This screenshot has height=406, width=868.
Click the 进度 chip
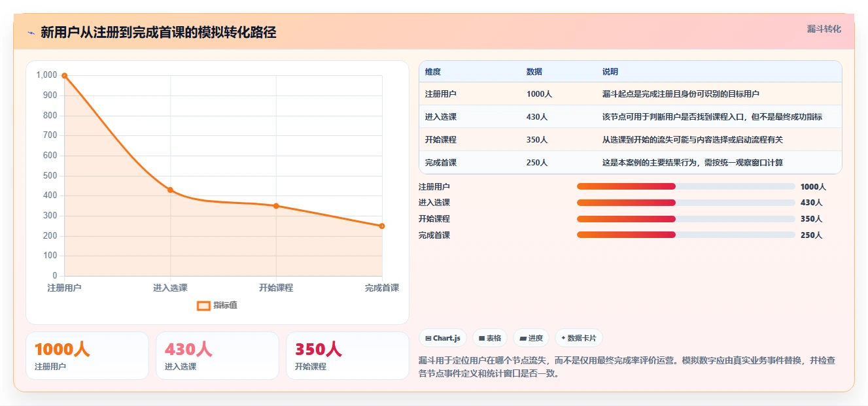click(531, 338)
